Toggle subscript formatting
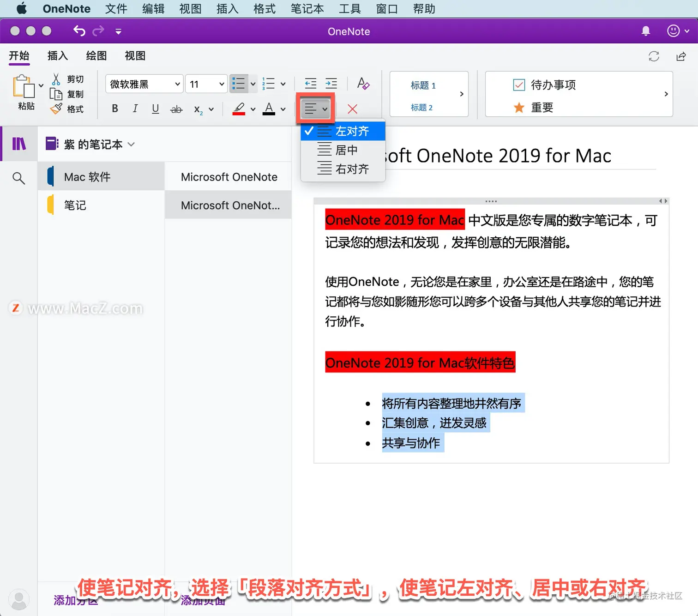 pyautogui.click(x=198, y=109)
